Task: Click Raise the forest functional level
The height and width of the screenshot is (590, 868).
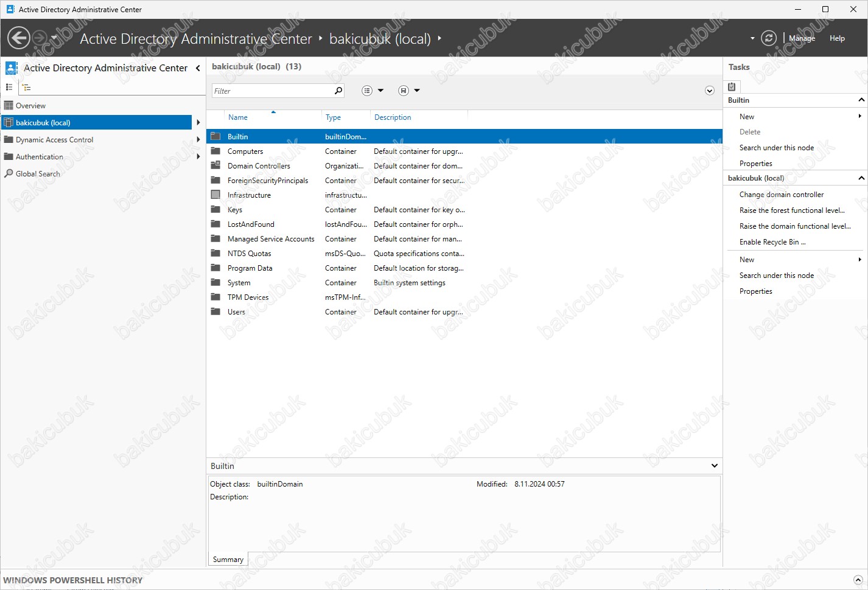Action: [x=792, y=210]
